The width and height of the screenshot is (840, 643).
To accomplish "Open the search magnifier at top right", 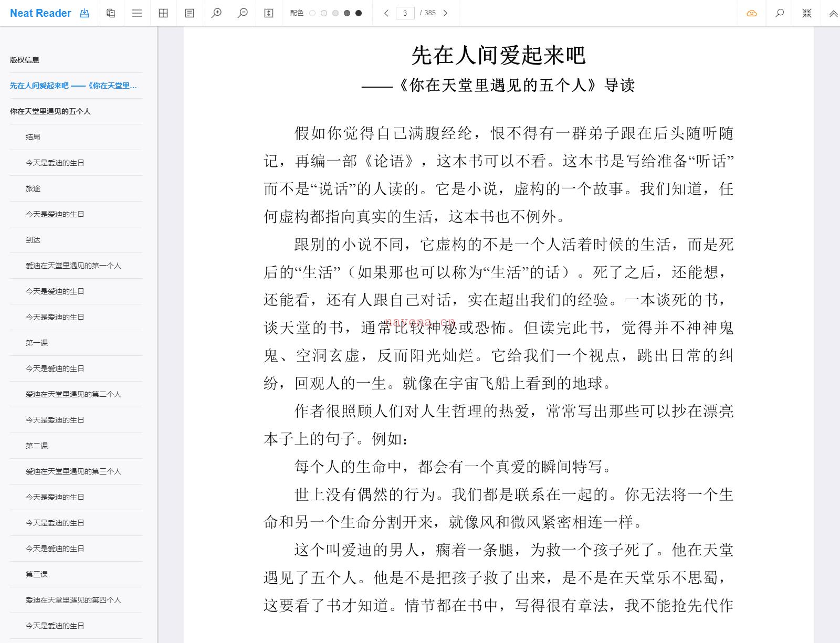I will (x=780, y=13).
